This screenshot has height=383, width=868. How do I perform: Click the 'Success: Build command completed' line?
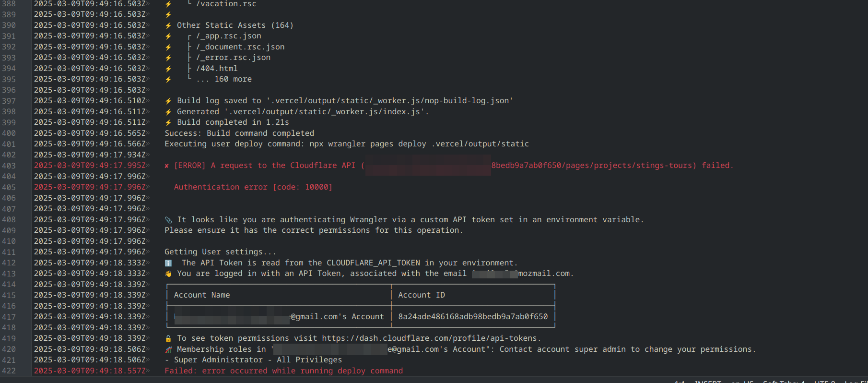coord(239,133)
